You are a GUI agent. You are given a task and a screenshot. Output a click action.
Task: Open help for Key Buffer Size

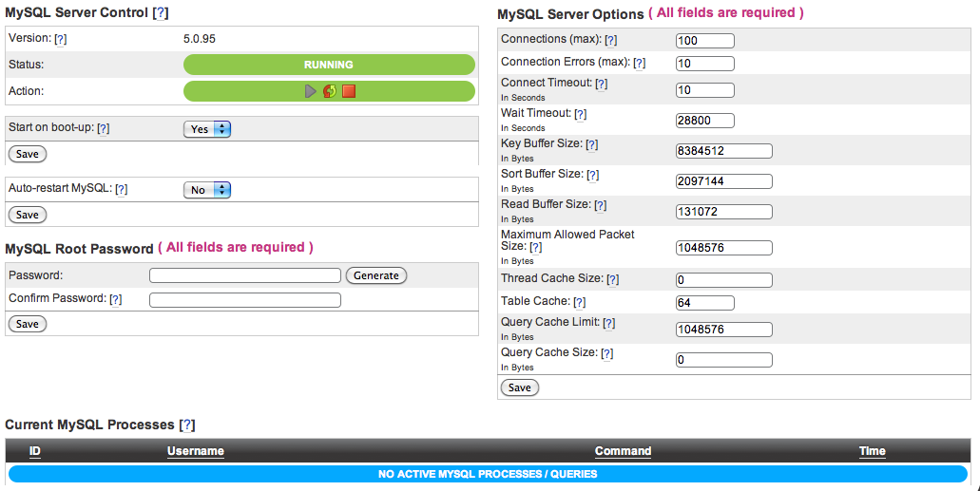[591, 145]
